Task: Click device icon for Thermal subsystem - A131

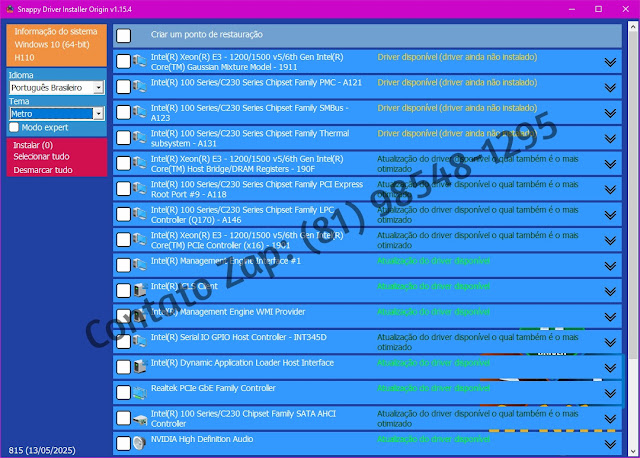Action: (140, 138)
